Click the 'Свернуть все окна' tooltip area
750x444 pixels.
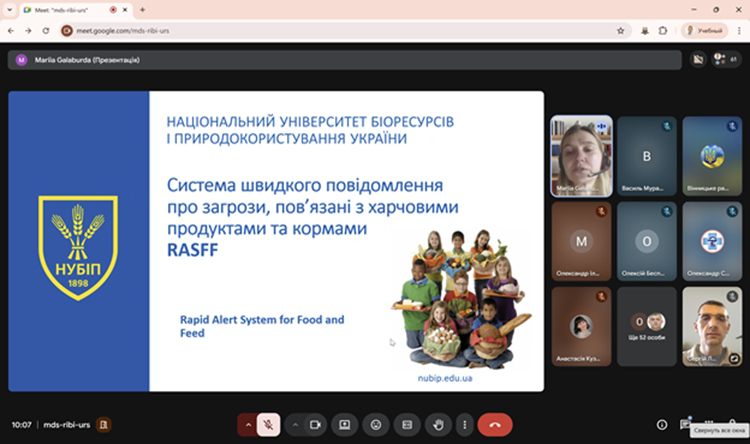click(719, 430)
